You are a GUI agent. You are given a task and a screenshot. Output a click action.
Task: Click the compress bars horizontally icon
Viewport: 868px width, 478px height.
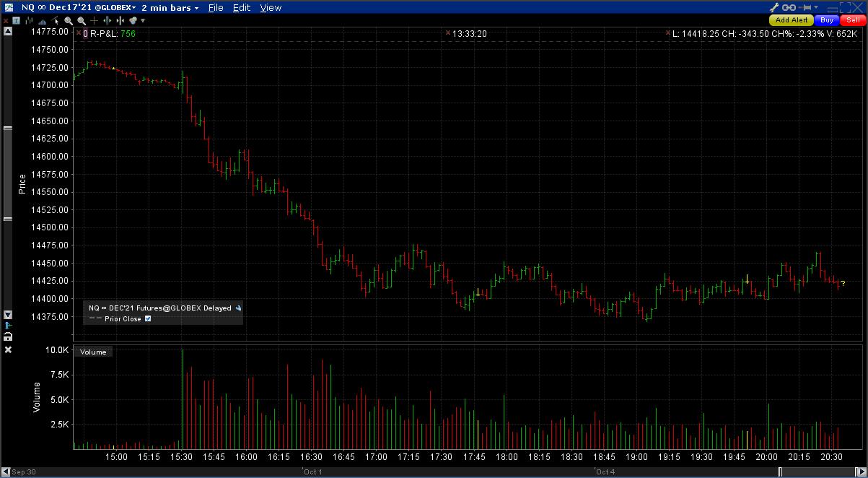[x=120, y=20]
